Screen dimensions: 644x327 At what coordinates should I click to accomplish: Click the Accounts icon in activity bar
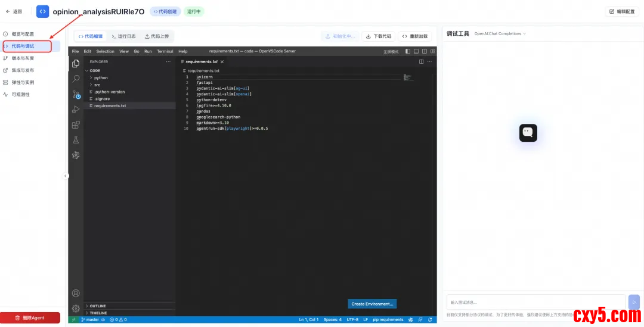click(x=76, y=293)
